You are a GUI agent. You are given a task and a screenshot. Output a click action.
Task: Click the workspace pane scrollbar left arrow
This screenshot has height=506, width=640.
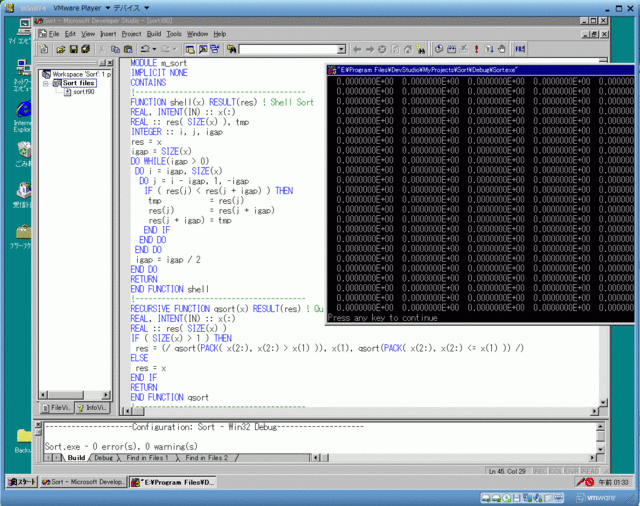coord(44,395)
